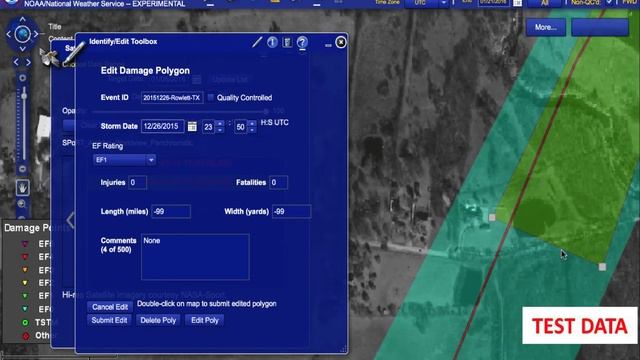
Task: Select the pencil edit tool in toolbox header
Action: click(257, 42)
